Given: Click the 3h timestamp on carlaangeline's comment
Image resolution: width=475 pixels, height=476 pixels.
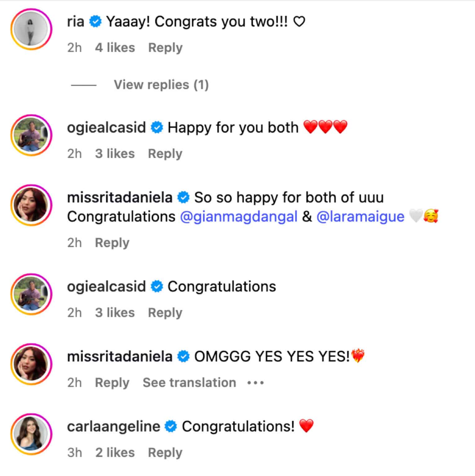Looking at the screenshot, I should (x=74, y=452).
